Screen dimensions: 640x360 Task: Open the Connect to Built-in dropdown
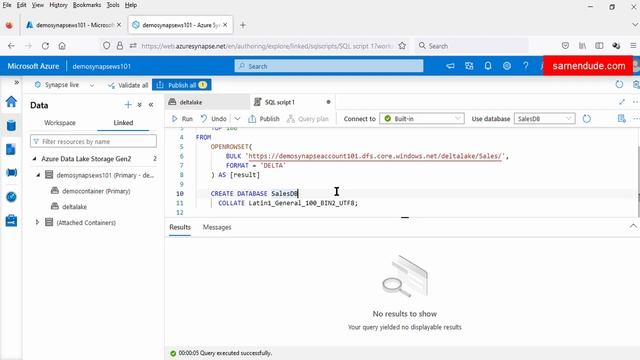click(x=422, y=119)
